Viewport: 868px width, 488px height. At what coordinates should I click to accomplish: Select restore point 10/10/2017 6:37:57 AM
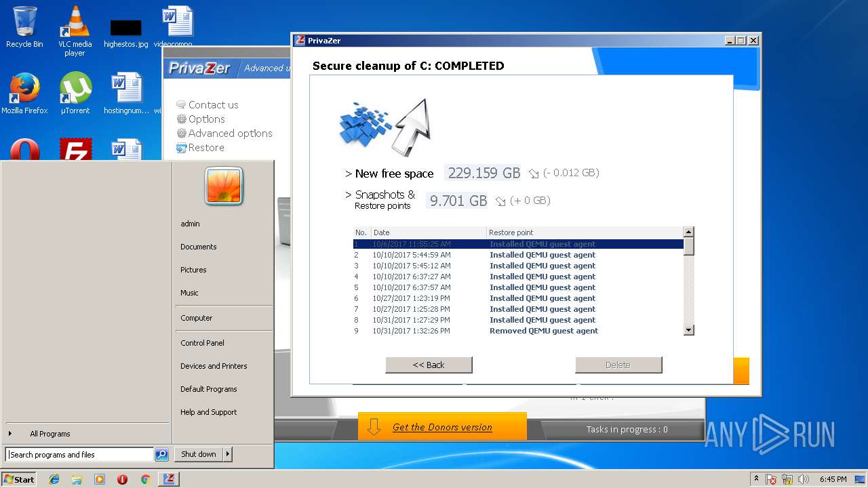click(518, 287)
